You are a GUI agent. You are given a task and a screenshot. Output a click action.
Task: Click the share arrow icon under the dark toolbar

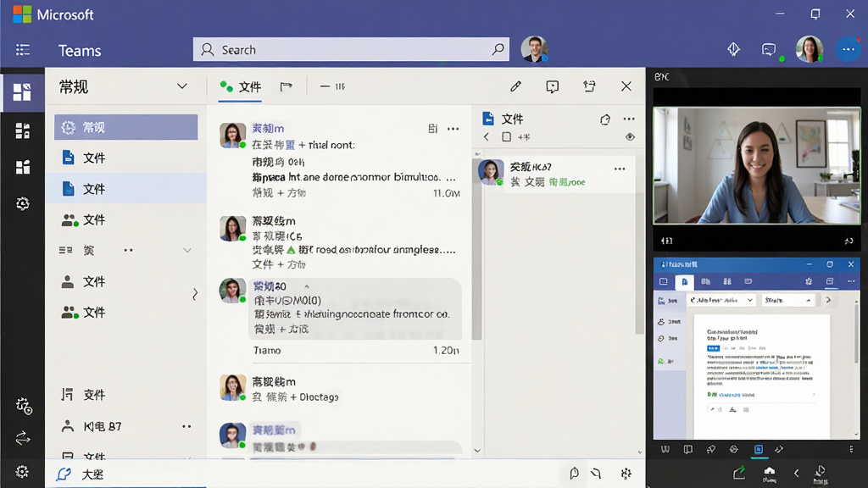pos(739,473)
